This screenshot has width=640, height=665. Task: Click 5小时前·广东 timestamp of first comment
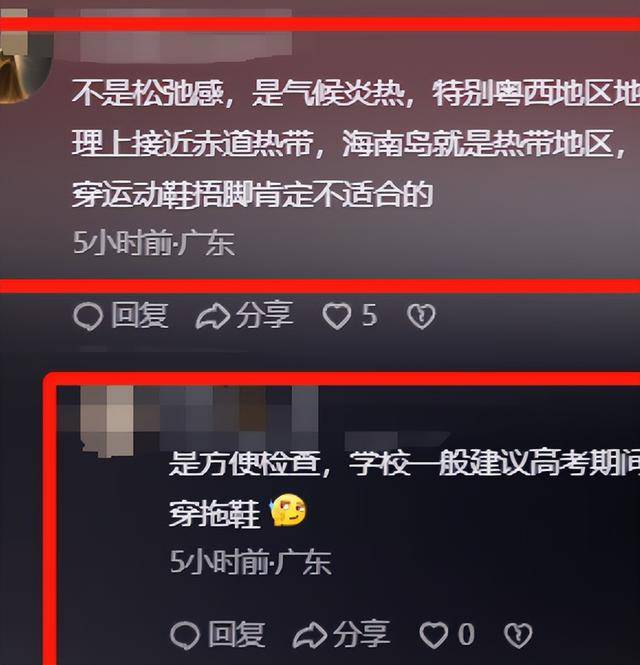pos(154,243)
